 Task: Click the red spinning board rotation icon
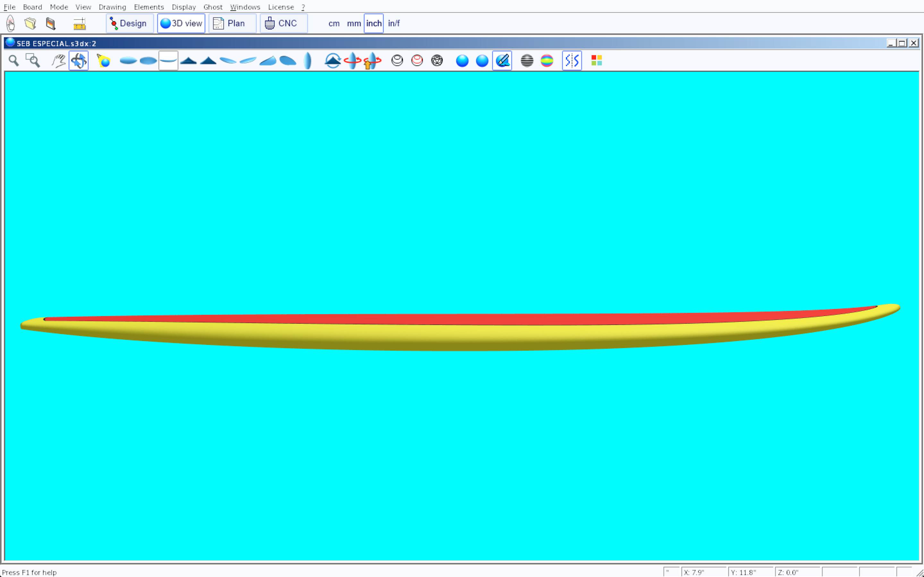(x=352, y=61)
